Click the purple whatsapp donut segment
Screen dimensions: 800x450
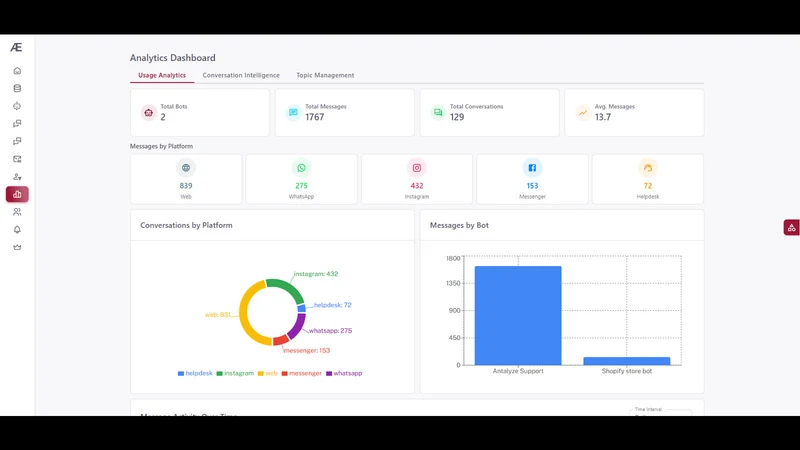[x=298, y=326]
